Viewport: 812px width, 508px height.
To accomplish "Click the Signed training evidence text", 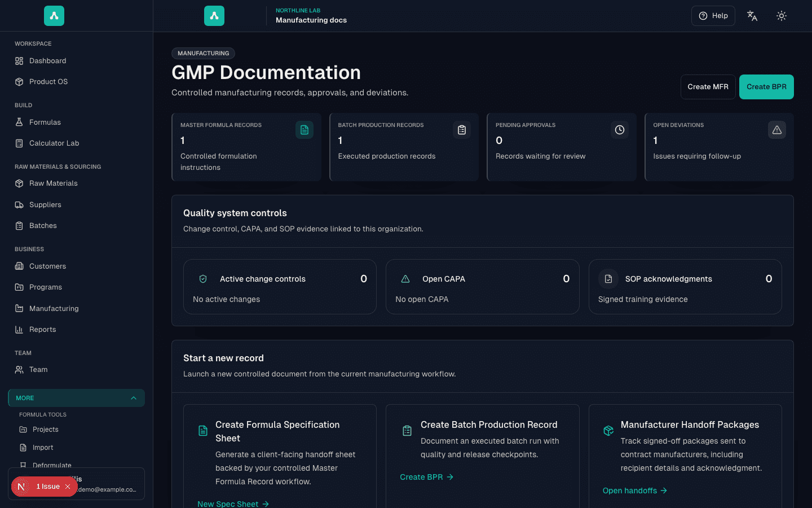I will 643,299.
